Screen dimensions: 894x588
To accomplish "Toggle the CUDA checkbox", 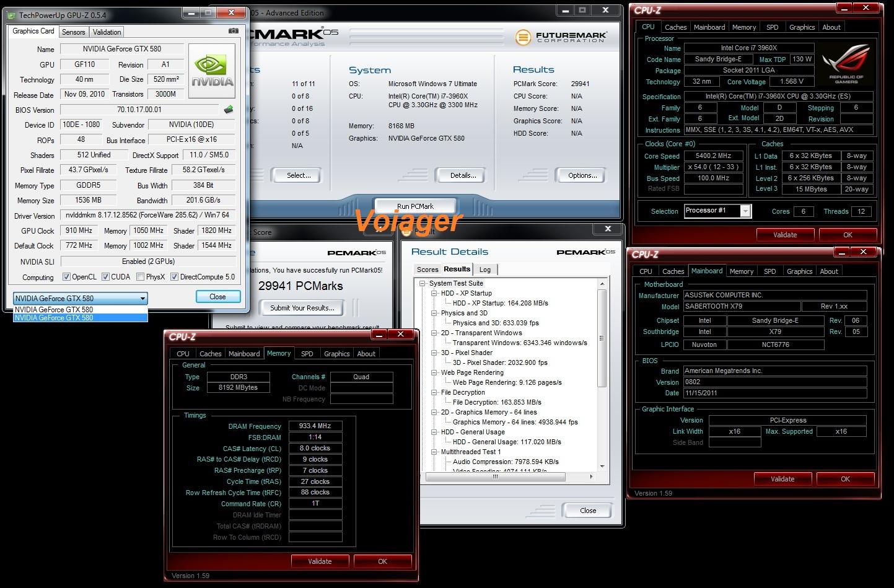I will pos(105,277).
